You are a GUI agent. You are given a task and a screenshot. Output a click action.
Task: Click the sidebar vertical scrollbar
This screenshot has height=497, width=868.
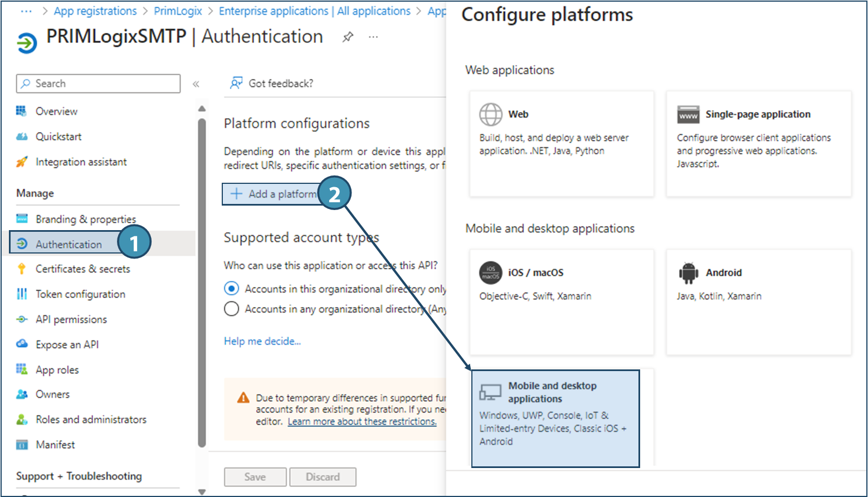click(x=202, y=279)
